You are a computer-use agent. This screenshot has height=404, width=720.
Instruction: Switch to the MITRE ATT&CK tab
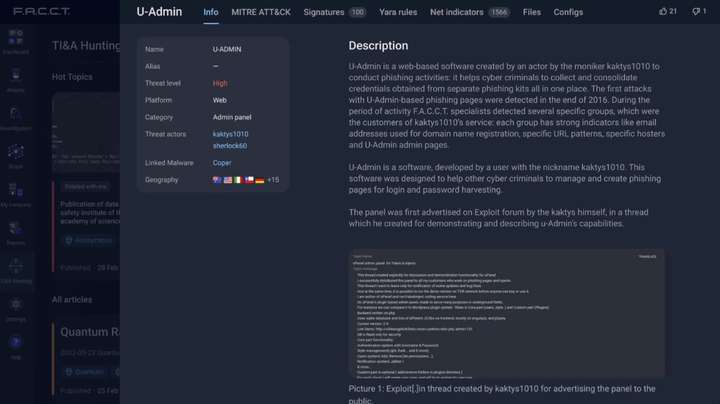(x=261, y=12)
